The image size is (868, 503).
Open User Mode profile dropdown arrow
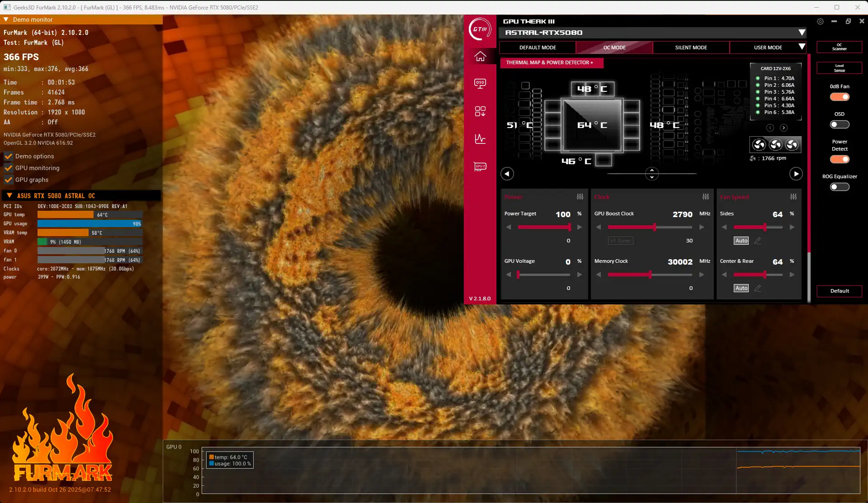pyautogui.click(x=802, y=47)
